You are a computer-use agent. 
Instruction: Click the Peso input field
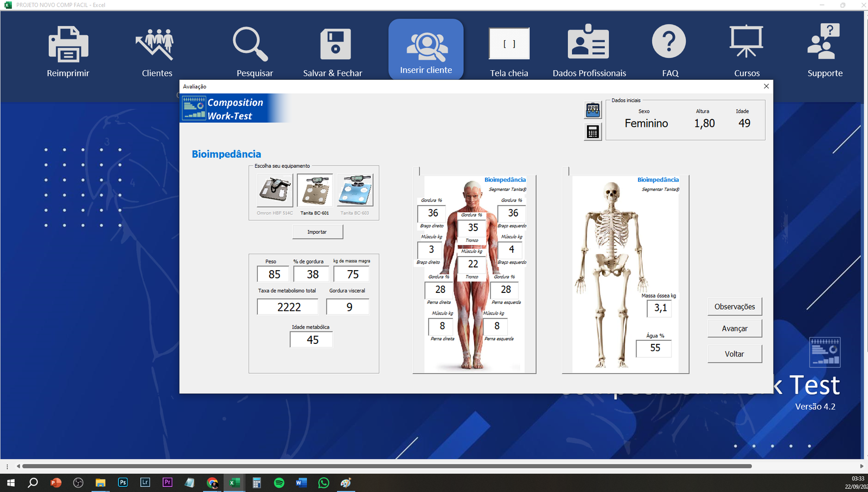(273, 274)
